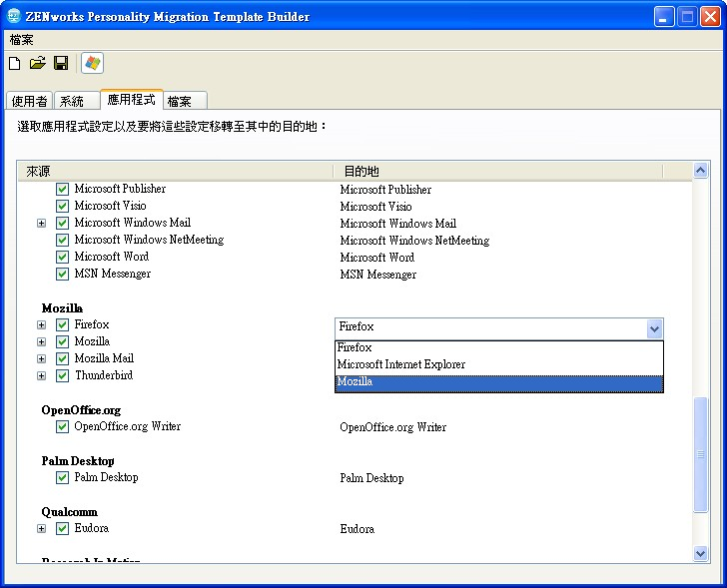Click the Microsoft Visio destination entry

coord(375,207)
